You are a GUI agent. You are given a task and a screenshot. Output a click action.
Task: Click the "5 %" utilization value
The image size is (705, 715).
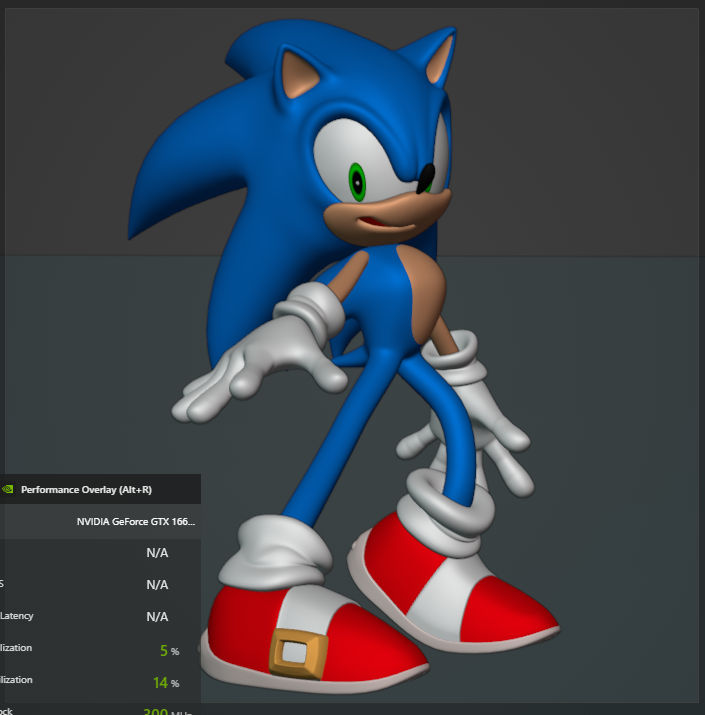(x=170, y=651)
